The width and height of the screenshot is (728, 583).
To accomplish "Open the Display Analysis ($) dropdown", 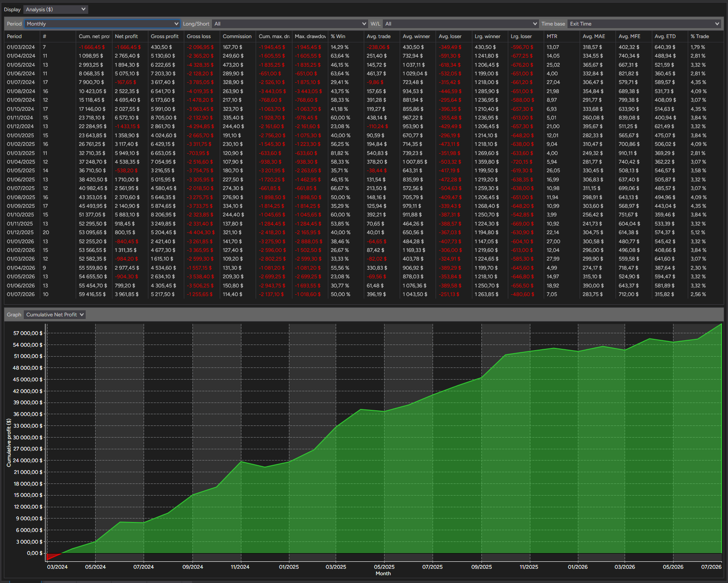I will click(55, 10).
